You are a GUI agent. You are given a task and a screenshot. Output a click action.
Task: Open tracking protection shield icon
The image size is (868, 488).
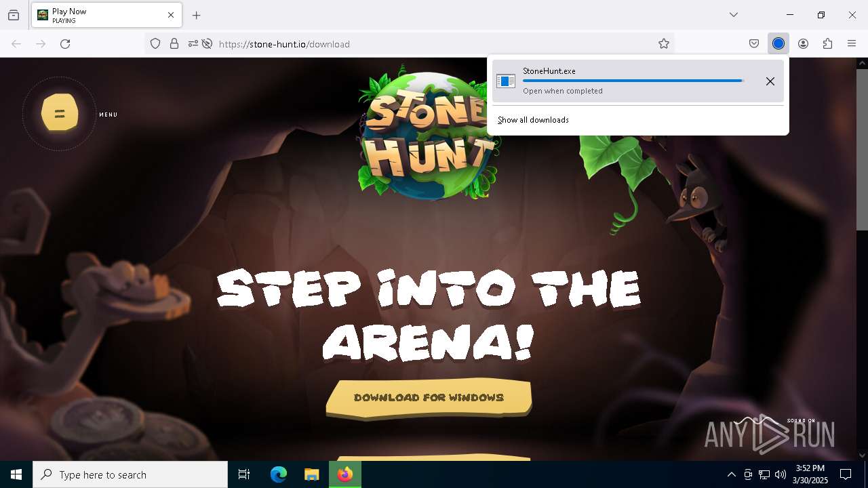[x=155, y=44]
